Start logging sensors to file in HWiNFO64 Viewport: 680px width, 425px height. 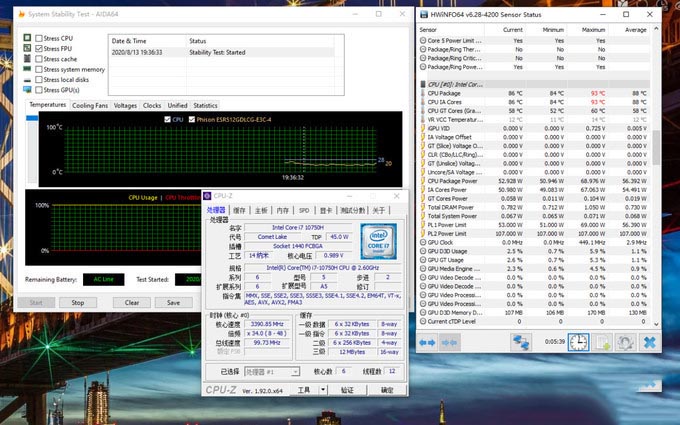click(x=602, y=343)
